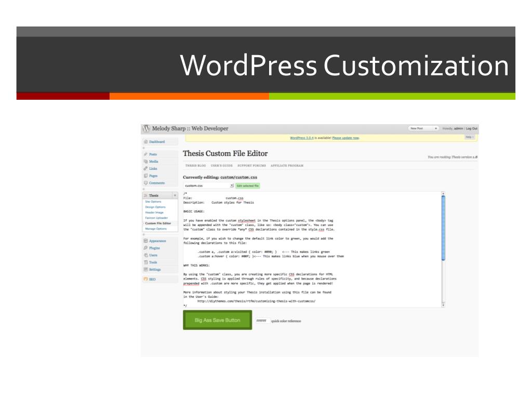Screen dimensions: 532x399
Task: Click 'Currently editing: custom/custom.css' text
Action: (220, 177)
